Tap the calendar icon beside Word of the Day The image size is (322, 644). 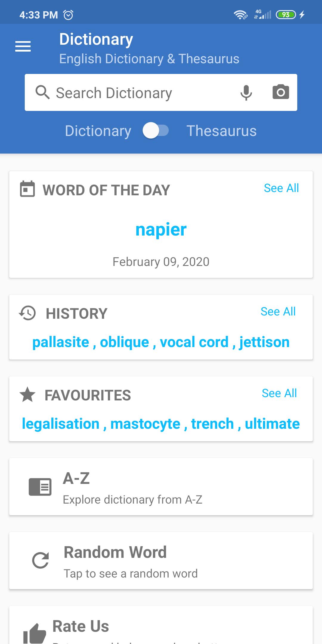click(27, 189)
